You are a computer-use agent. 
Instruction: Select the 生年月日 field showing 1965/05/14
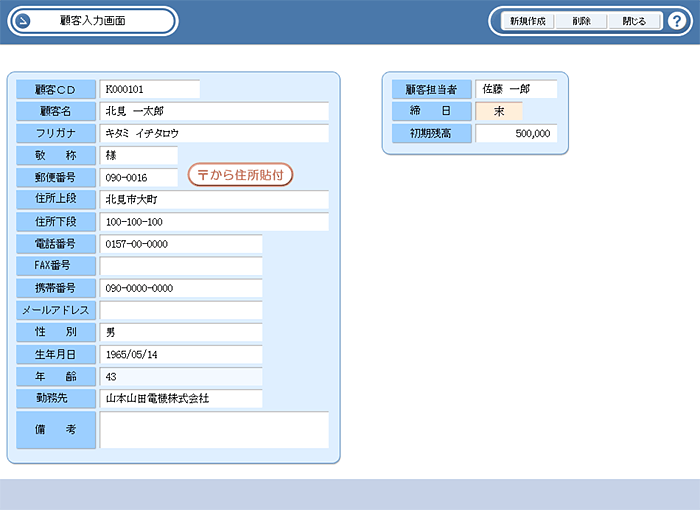181,354
